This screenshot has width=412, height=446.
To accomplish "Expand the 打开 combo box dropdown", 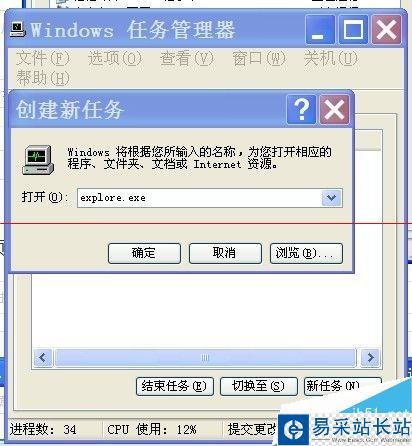I will tap(332, 198).
